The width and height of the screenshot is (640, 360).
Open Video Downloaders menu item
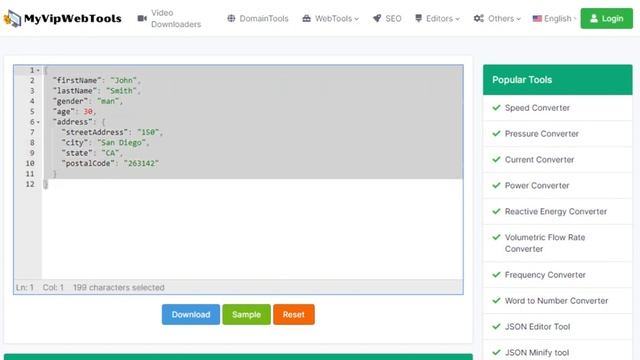(x=169, y=18)
